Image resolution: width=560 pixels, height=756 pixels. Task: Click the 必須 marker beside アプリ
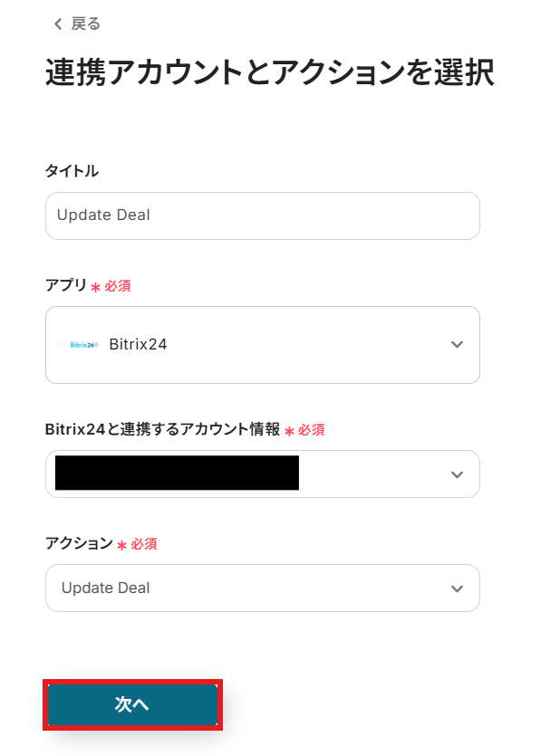pyautogui.click(x=118, y=286)
